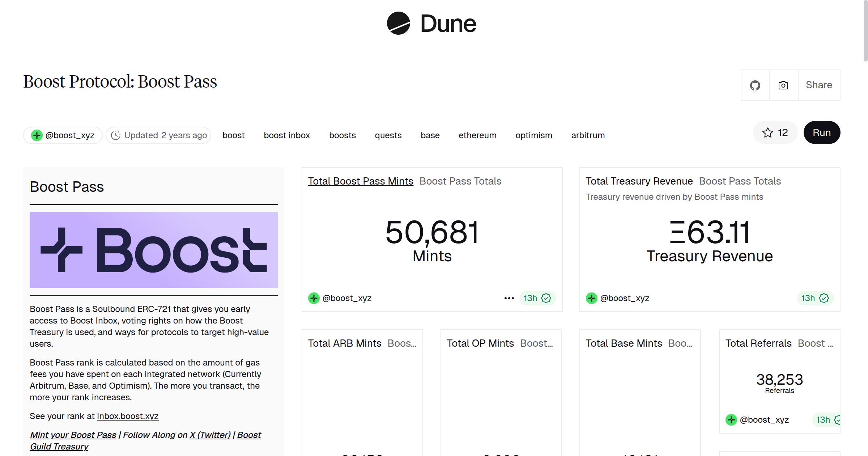The width and height of the screenshot is (868, 456).
Task: Open the GitHub repository icon
Action: (755, 85)
